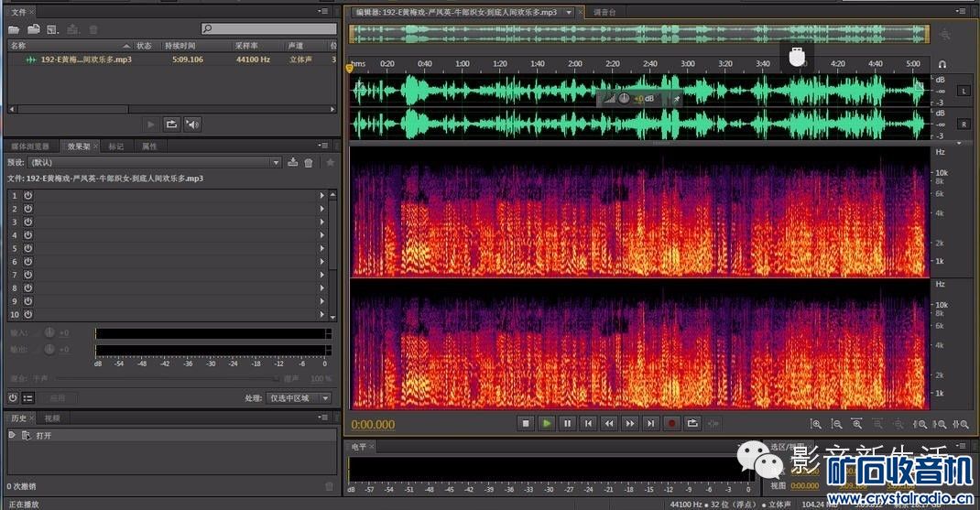Save effects rack preset icon
The image size is (980, 510).
pyautogui.click(x=292, y=162)
